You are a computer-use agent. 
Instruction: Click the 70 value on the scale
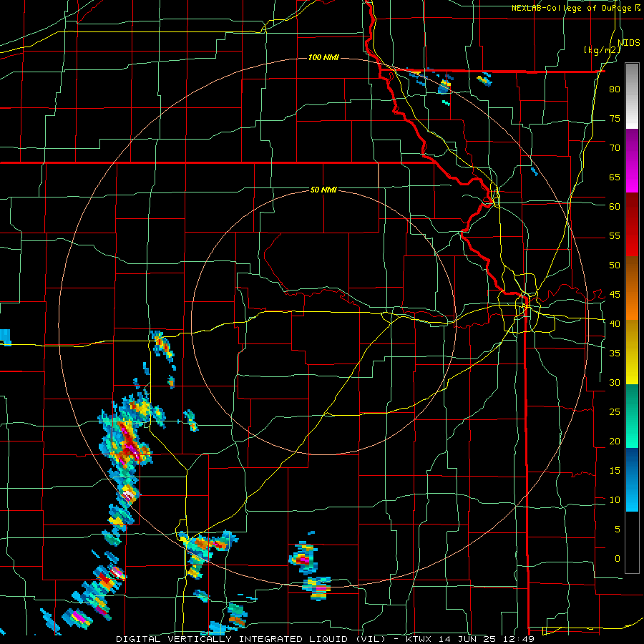point(615,148)
